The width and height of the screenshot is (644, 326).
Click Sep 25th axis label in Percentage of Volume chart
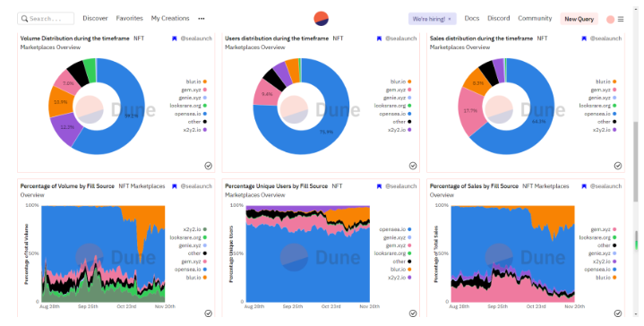tap(88, 306)
